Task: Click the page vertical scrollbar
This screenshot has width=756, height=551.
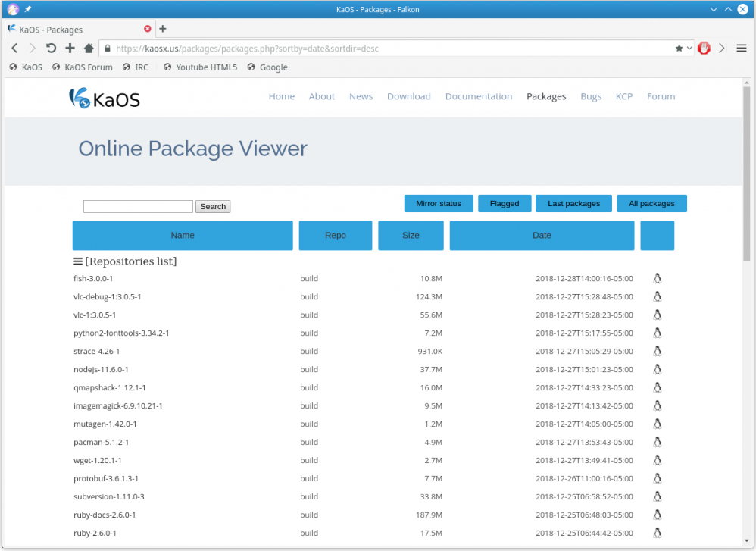Action: pos(747,174)
